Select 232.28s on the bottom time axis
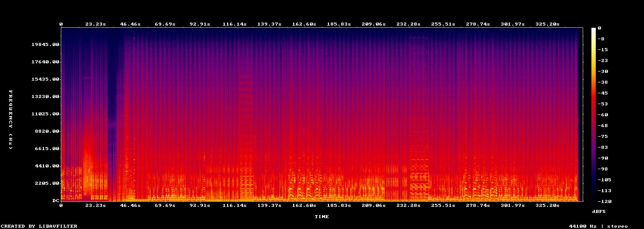Image resolution: width=644 pixels, height=229 pixels. 408,205
